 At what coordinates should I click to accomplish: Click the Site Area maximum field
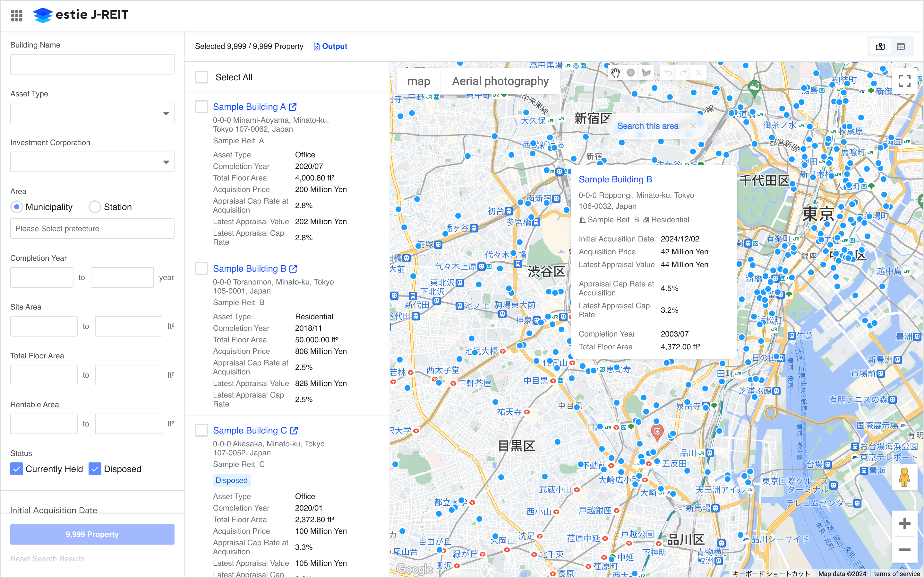[x=129, y=326]
